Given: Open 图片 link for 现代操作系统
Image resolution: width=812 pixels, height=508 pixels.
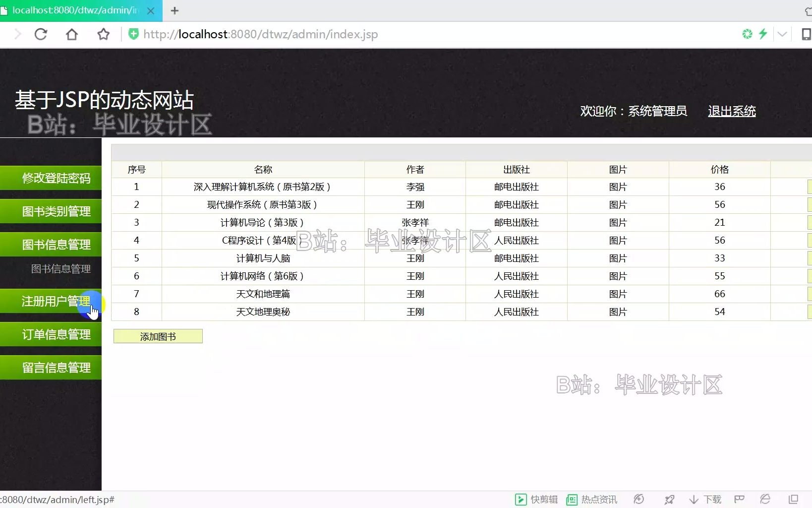Looking at the screenshot, I should click(x=618, y=205).
